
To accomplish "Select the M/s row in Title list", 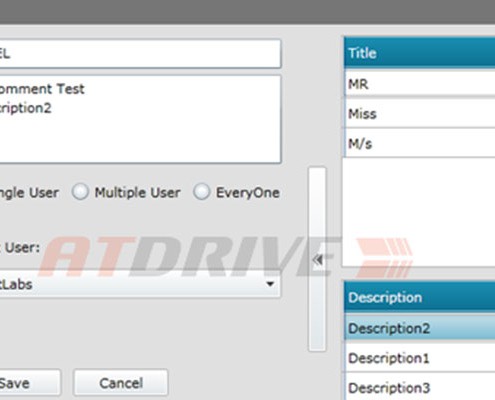I will [x=420, y=143].
